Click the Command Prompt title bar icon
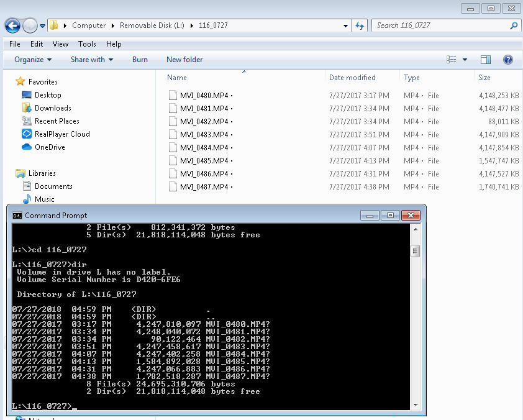The width and height of the screenshot is (523, 420). click(x=17, y=216)
